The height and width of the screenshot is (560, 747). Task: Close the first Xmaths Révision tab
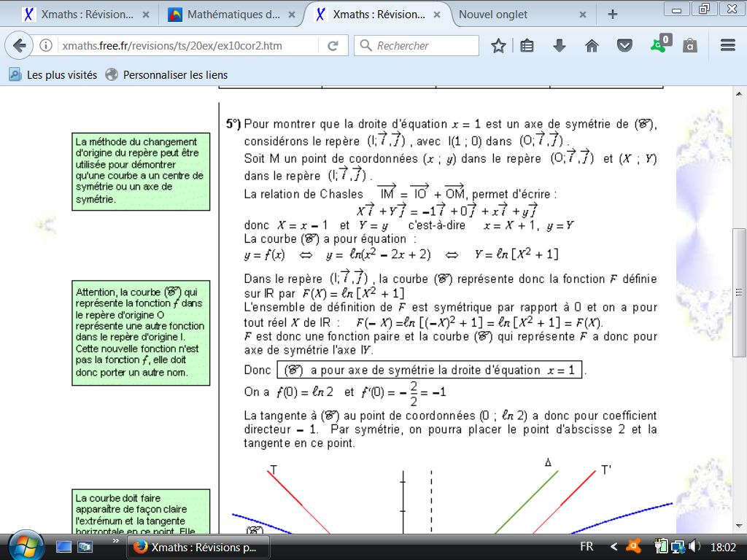(x=146, y=15)
